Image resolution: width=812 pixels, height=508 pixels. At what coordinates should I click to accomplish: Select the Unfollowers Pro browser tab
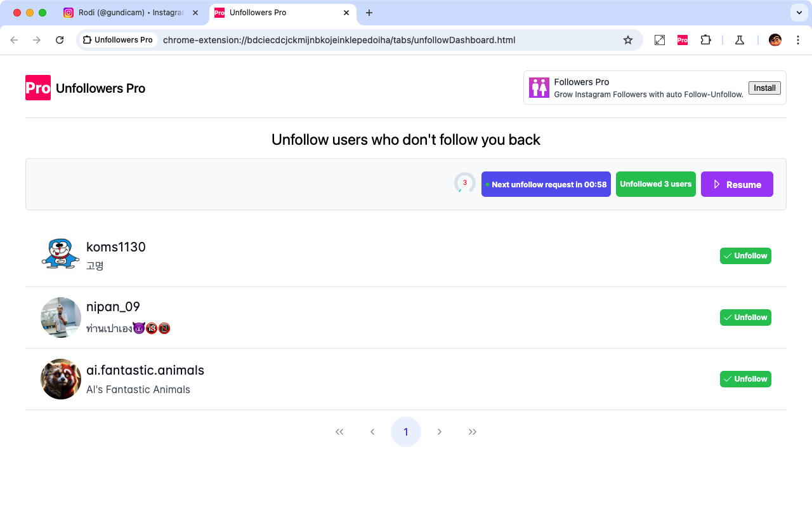click(282, 13)
